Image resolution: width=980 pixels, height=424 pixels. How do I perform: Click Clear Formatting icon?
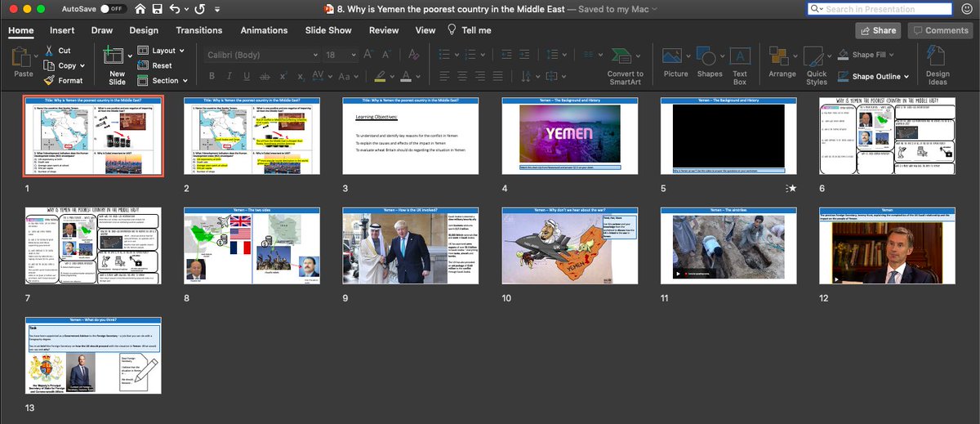[412, 55]
